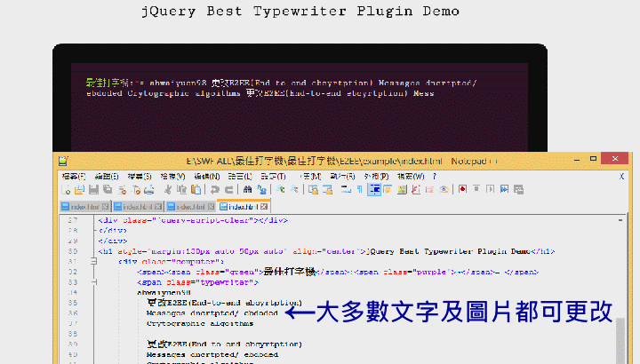Image resolution: width=640 pixels, height=364 pixels.
Task: Click the '更改E2EE' text on line 35
Action: pyautogui.click(x=166, y=303)
